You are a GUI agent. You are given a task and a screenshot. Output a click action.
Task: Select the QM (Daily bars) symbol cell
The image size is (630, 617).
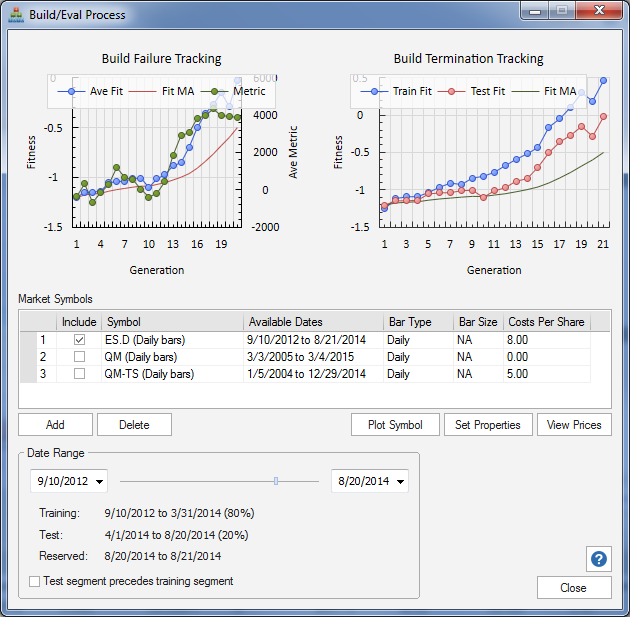[x=172, y=357]
